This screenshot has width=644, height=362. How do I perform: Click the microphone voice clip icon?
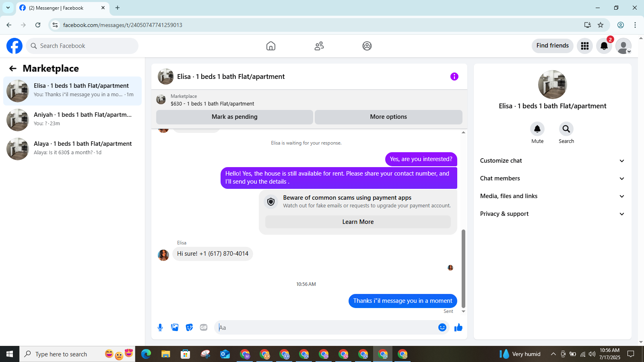coord(160,327)
